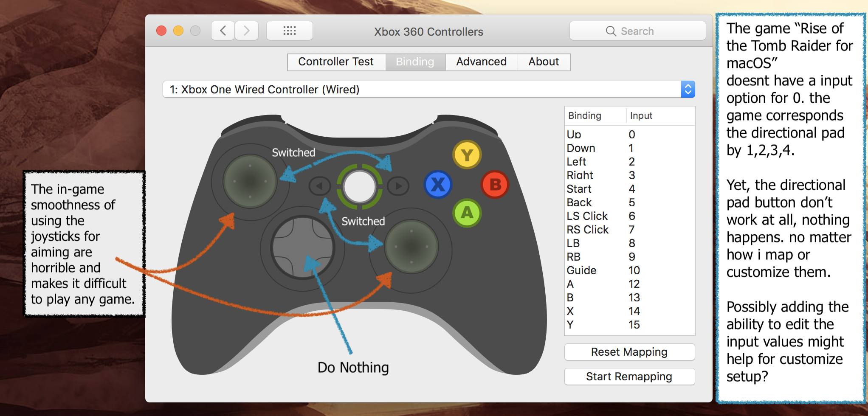Click the Reset Mapping button

629,352
